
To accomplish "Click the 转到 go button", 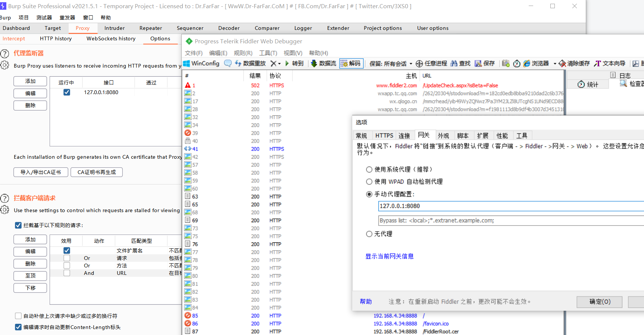I will [x=294, y=63].
